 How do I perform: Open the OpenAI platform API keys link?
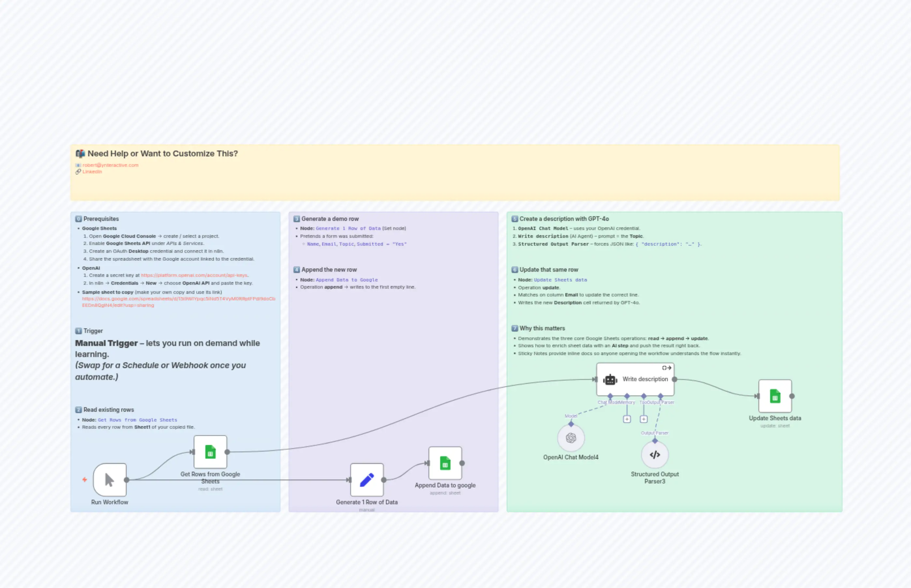[194, 275]
